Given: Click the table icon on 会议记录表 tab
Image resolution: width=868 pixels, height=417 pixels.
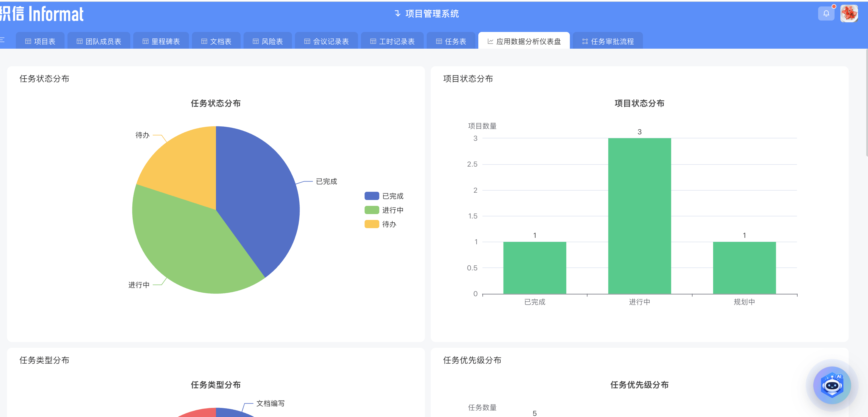Looking at the screenshot, I should (307, 41).
